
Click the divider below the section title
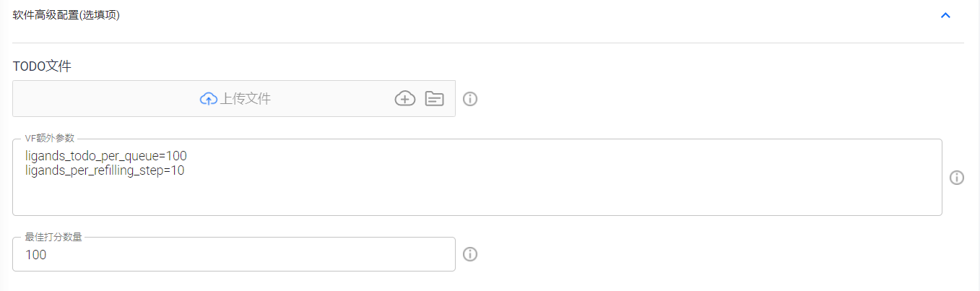[488, 43]
